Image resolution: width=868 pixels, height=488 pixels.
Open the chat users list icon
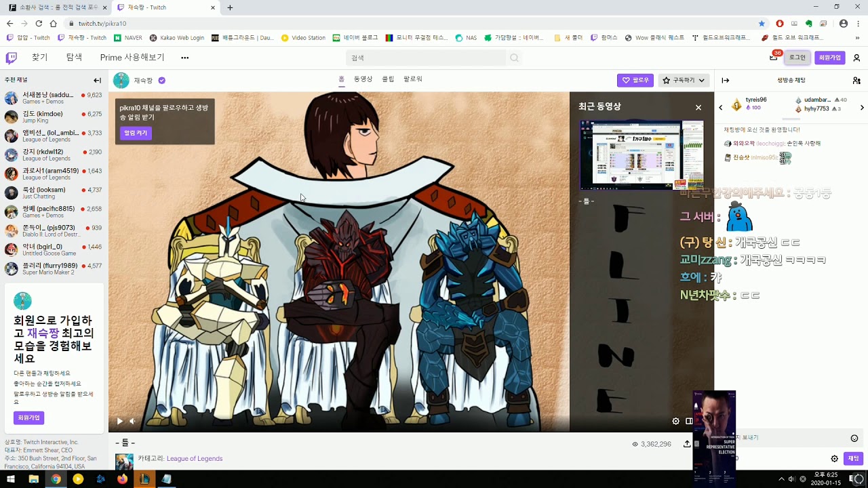tap(856, 80)
